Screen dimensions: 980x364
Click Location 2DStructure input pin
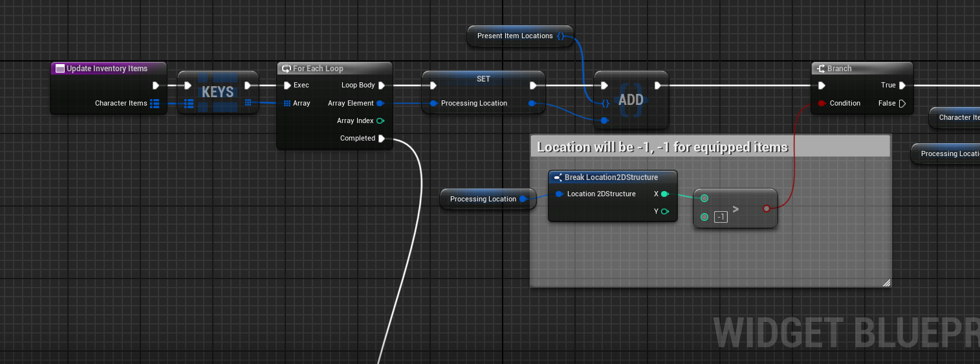click(x=559, y=194)
